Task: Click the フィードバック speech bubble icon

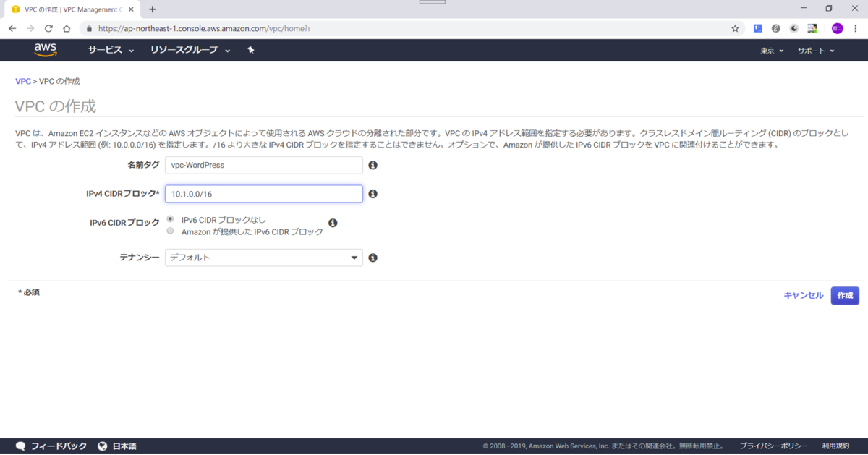Action: [x=20, y=446]
